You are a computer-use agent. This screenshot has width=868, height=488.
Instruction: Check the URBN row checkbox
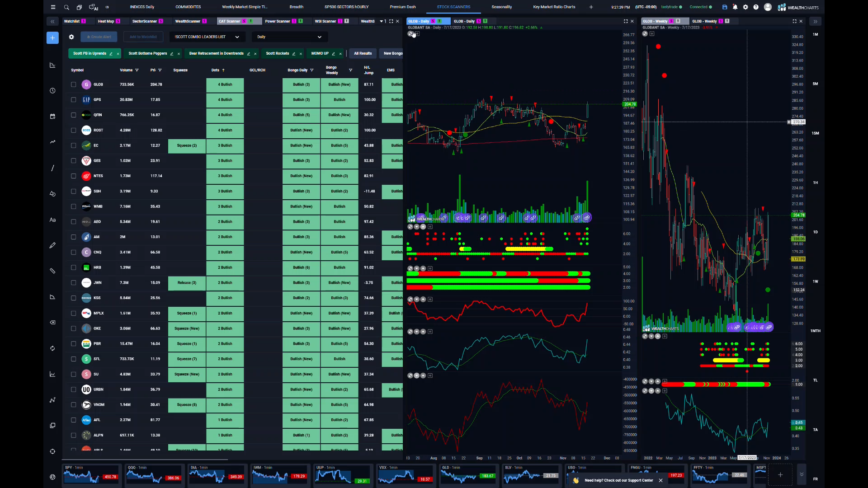tap(74, 389)
